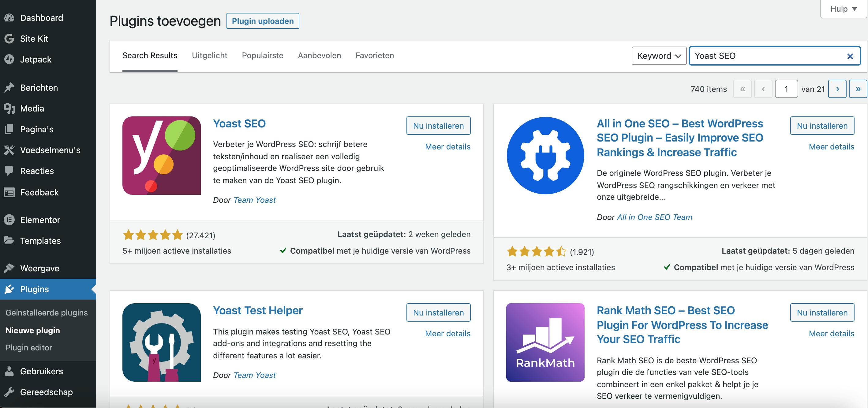Open Site Kit via its G icon

pyautogui.click(x=9, y=38)
